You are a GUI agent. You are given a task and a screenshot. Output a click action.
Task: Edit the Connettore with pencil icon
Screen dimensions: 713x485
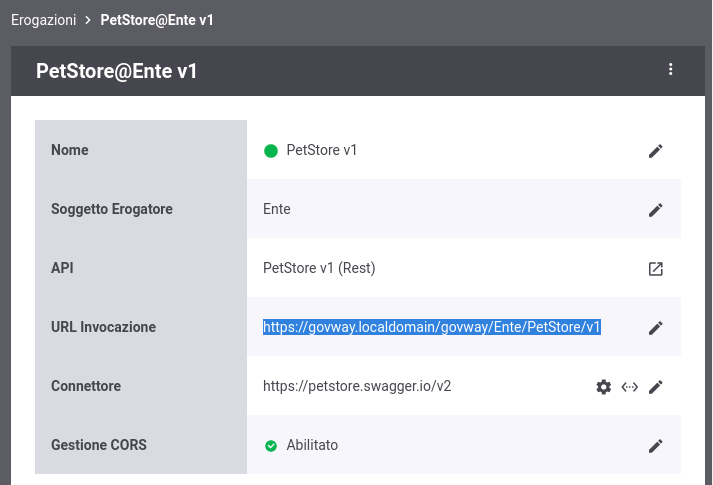click(x=655, y=387)
